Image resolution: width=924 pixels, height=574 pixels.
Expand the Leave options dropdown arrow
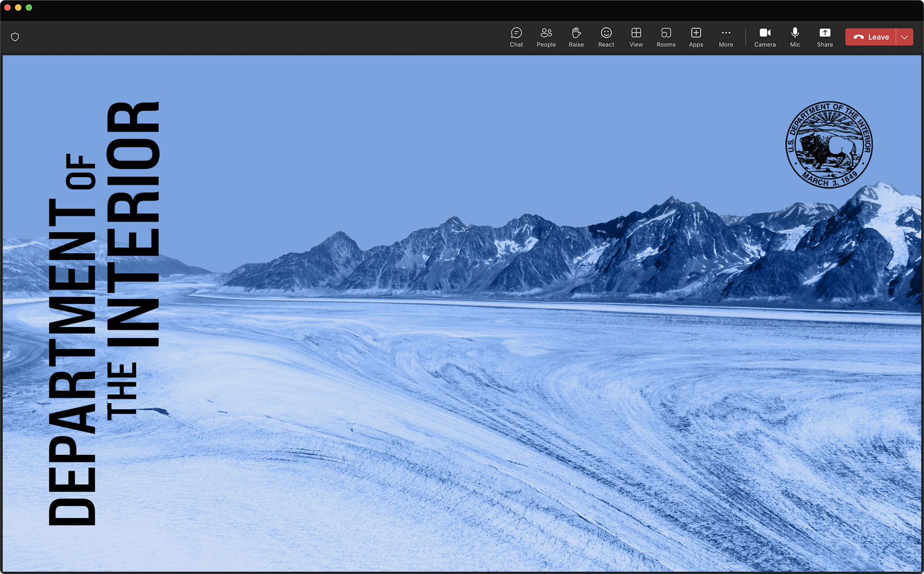pos(905,37)
